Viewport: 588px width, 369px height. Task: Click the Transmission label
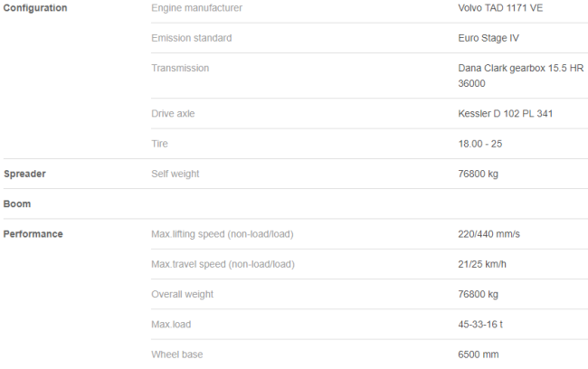click(x=180, y=68)
